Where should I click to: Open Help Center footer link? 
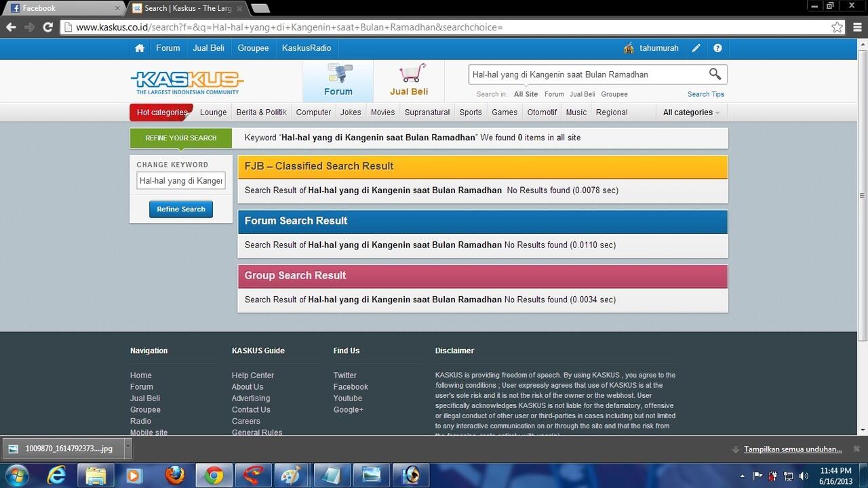(253, 375)
